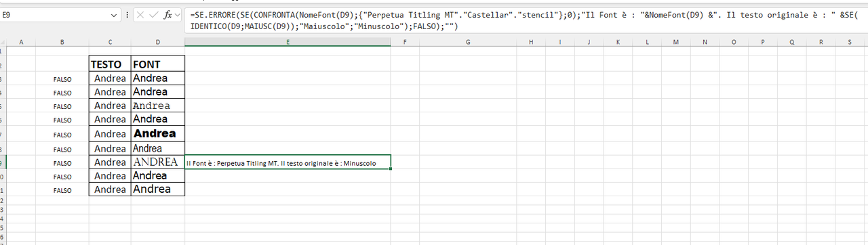Screen dimensions: 868x245
Task: Select column J header
Action: 589,42
